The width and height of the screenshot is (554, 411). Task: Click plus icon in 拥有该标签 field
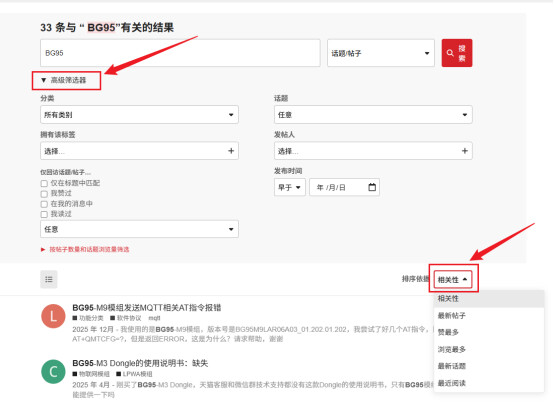pyautogui.click(x=231, y=151)
